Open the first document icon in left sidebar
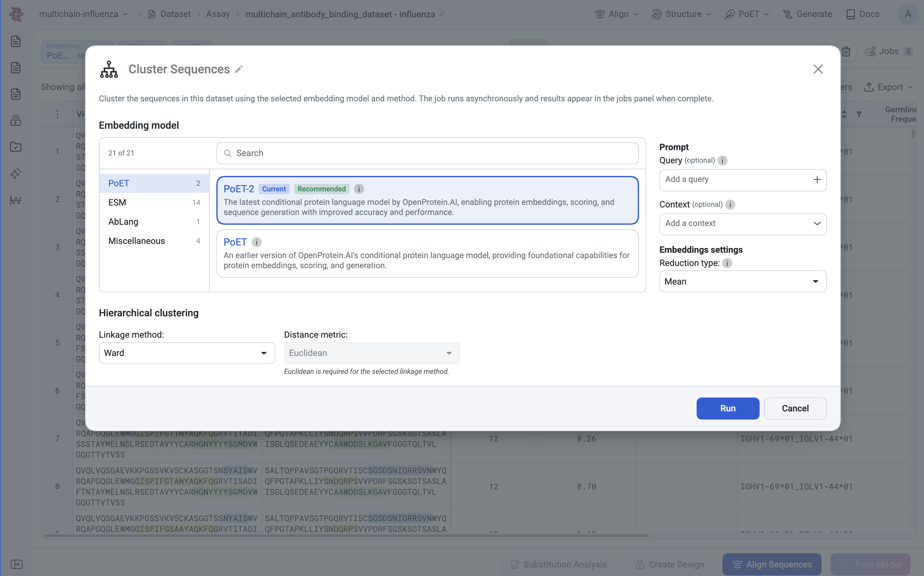This screenshot has width=924, height=576. point(16,41)
